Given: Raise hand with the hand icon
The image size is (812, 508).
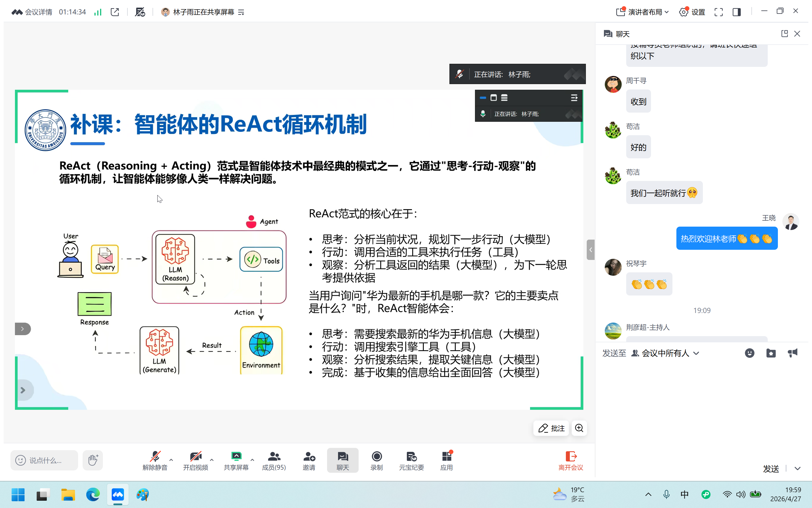Looking at the screenshot, I should [93, 460].
